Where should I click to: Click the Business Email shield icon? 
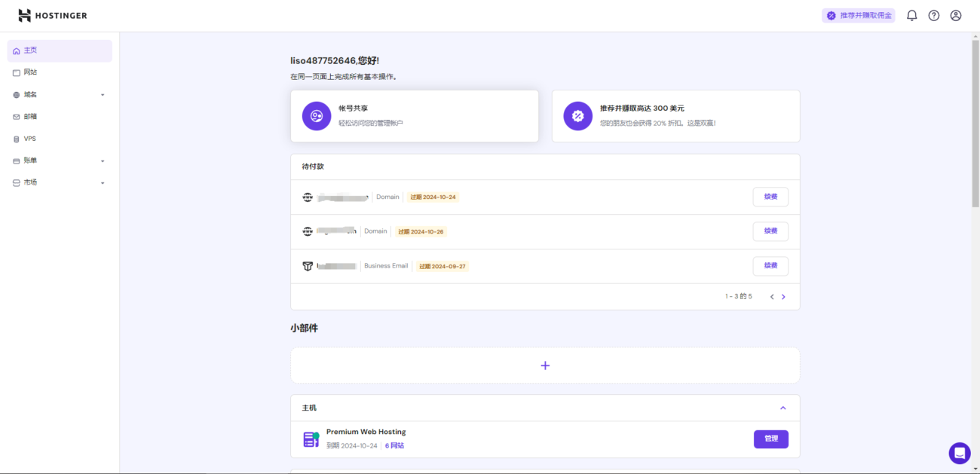click(308, 266)
